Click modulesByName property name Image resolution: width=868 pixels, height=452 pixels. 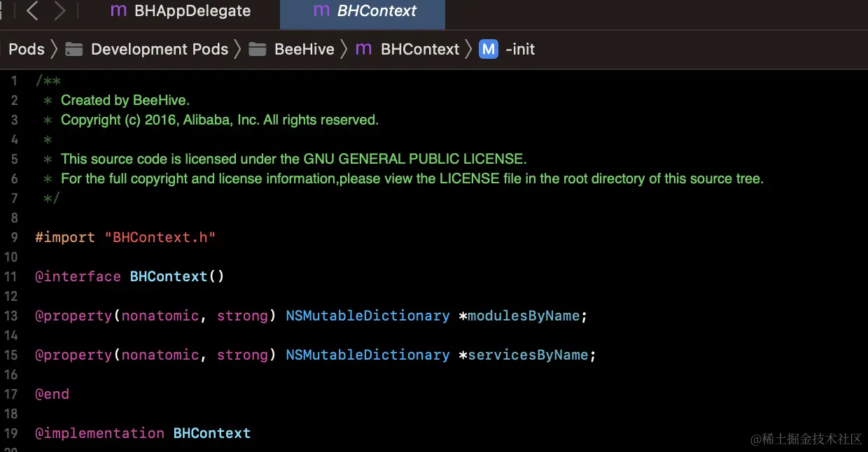[x=524, y=316]
